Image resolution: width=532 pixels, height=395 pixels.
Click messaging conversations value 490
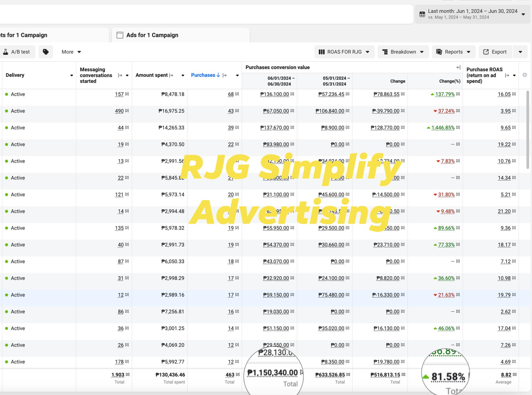click(119, 111)
